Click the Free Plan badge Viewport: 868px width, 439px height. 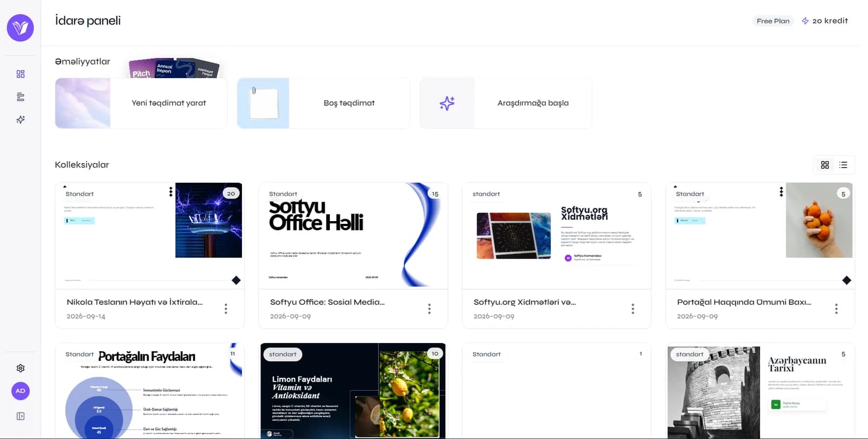773,21
